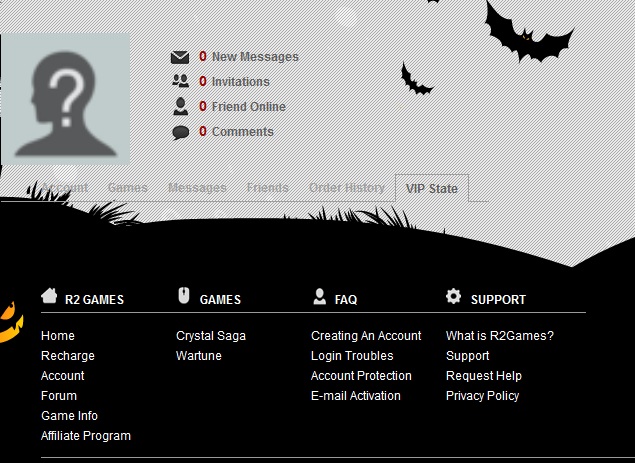Visit the Wartune game link
This screenshot has width=635, height=463.
tap(199, 356)
